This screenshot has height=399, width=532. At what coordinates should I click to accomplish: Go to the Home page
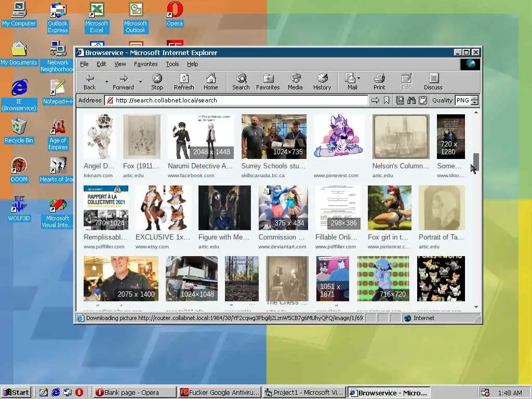(211, 82)
